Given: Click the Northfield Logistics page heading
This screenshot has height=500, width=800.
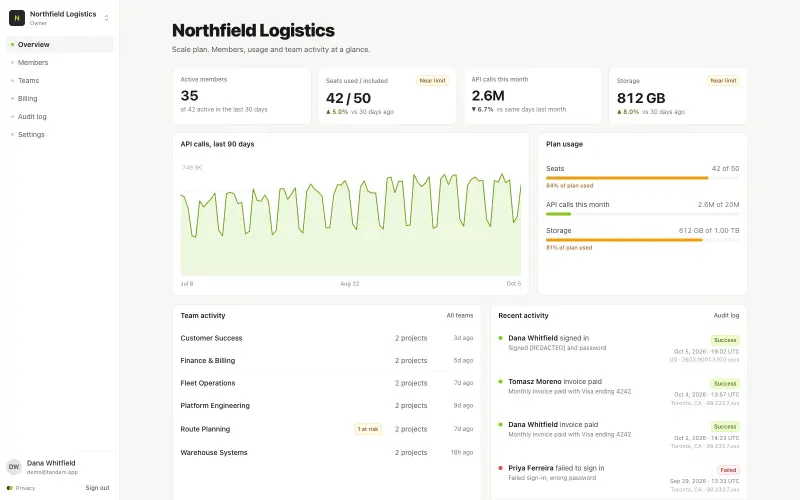Looking at the screenshot, I should (253, 31).
